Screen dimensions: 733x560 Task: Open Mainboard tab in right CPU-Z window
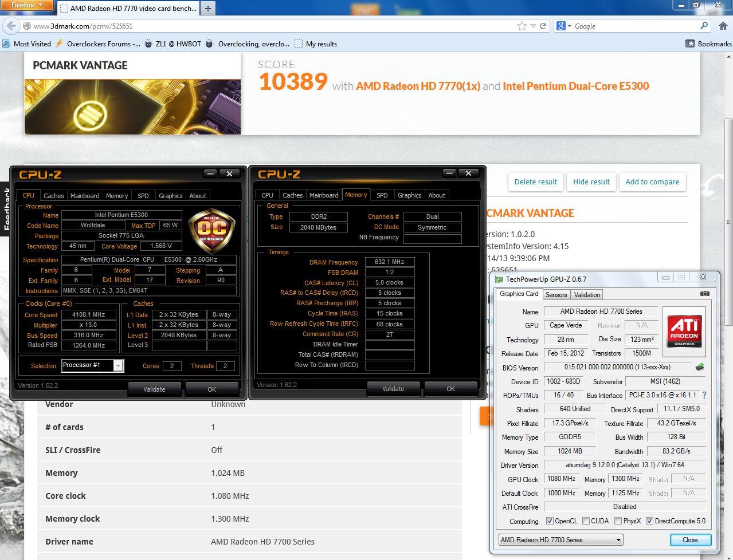tap(324, 195)
